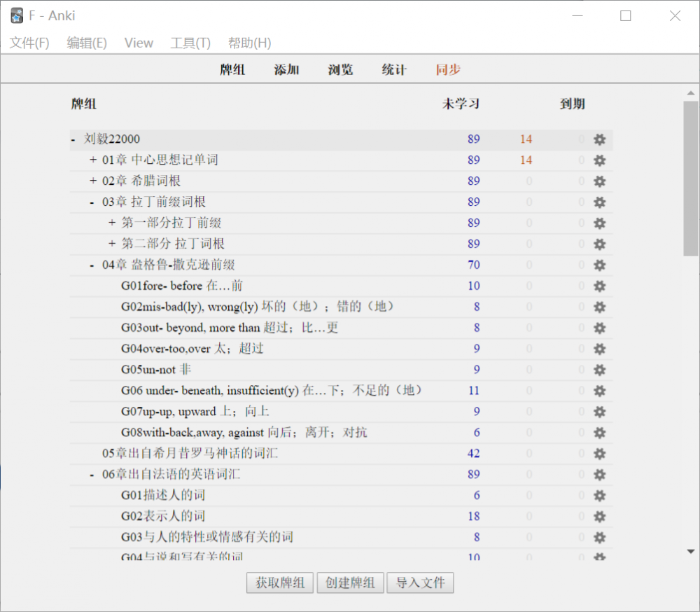Viewport: 700px width, 612px height.
Task: Select deck 04章 盎格鲁-撒克逊前缀
Action: (168, 265)
